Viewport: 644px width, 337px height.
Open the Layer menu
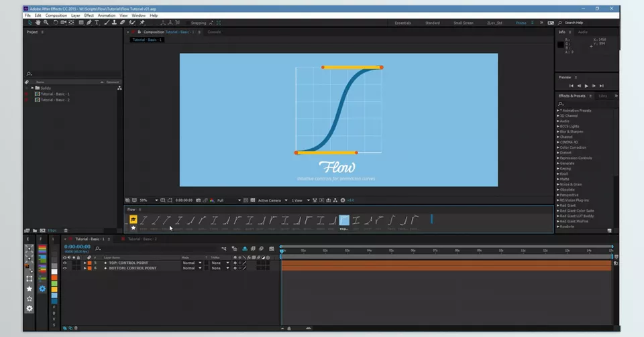[76, 15]
